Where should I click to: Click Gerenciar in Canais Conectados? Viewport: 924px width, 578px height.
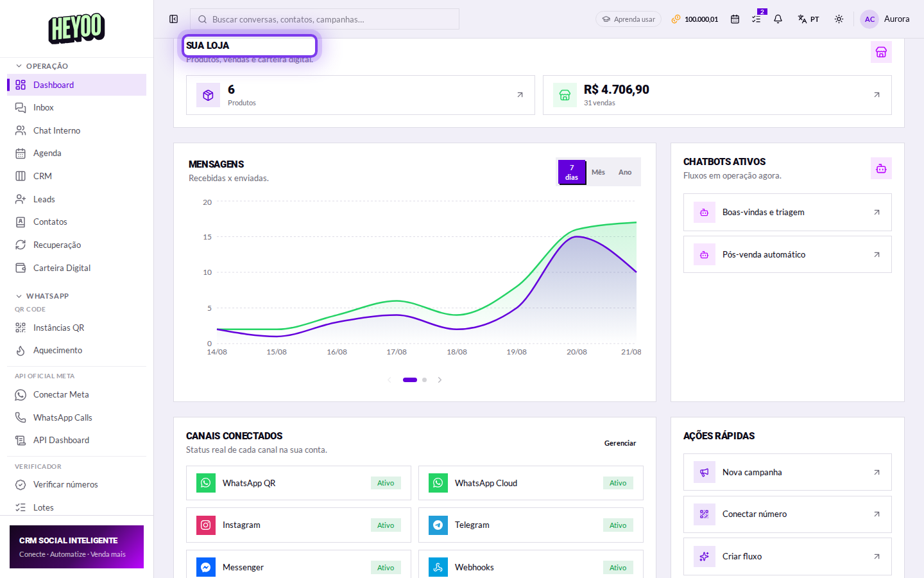[x=620, y=443]
